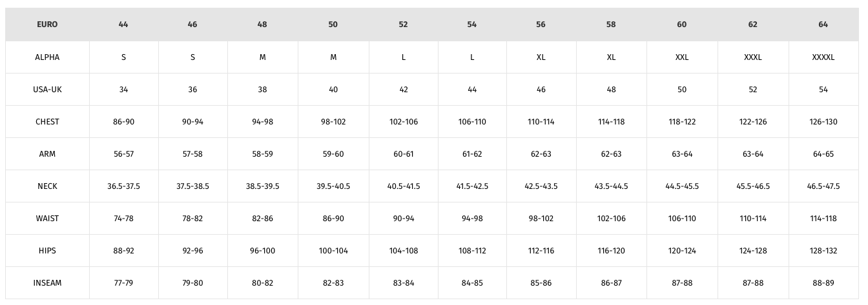
Task: Click the USA-UK row label
Action: 47,90
